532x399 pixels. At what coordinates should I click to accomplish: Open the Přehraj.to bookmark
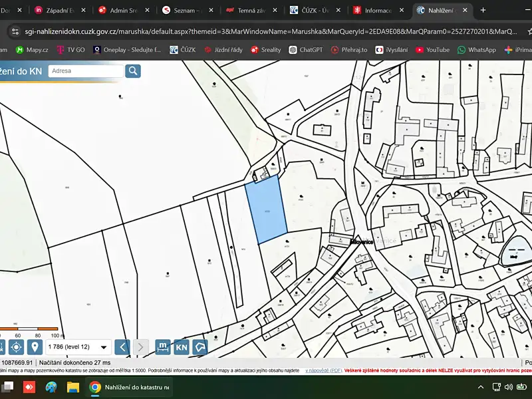[x=349, y=50]
